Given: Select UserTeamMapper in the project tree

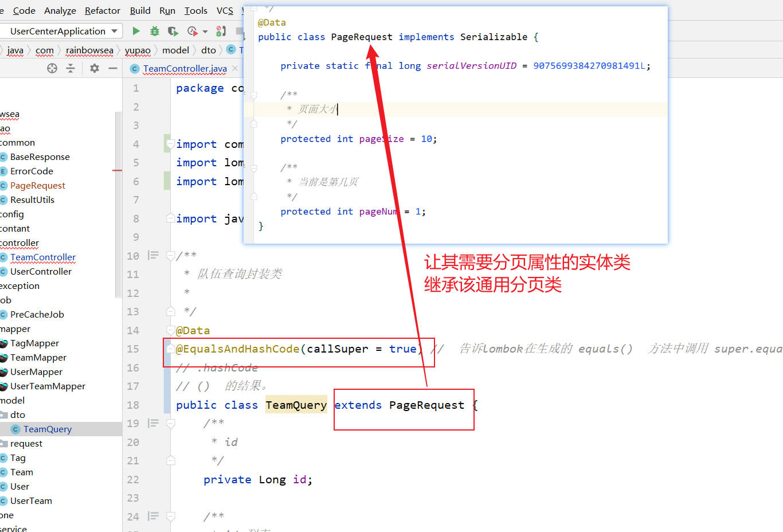Looking at the screenshot, I should 48,386.
